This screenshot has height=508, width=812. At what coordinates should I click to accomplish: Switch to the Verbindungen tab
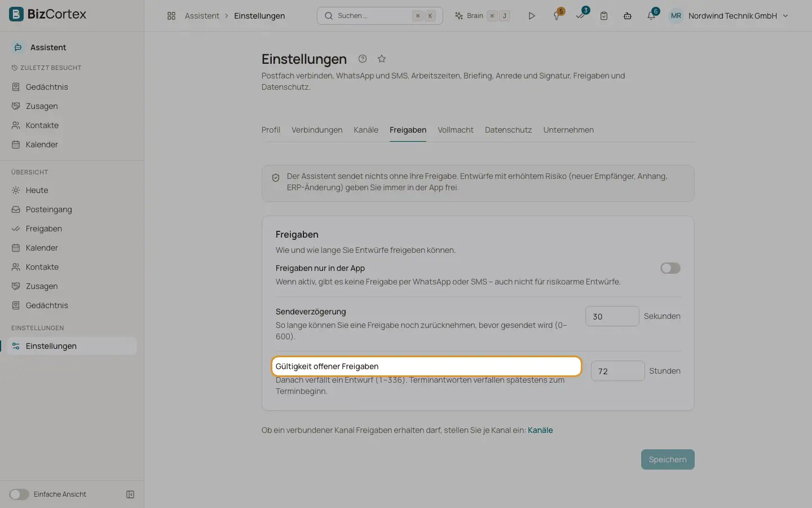click(x=317, y=130)
